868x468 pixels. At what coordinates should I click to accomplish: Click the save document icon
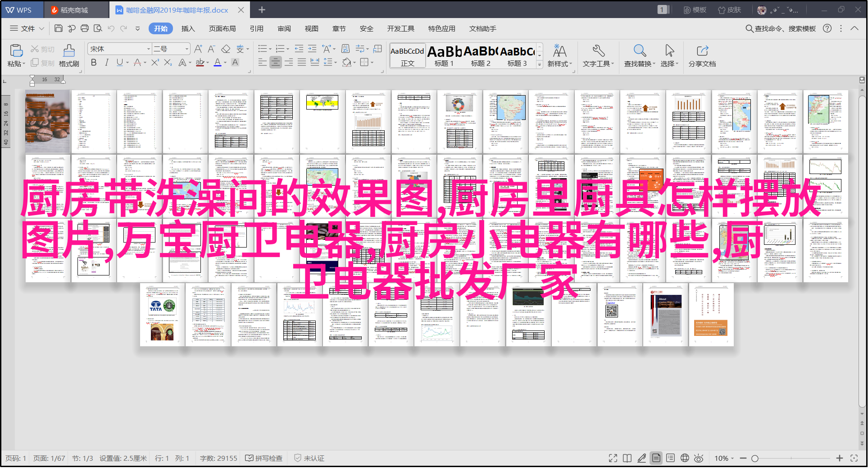click(58, 28)
